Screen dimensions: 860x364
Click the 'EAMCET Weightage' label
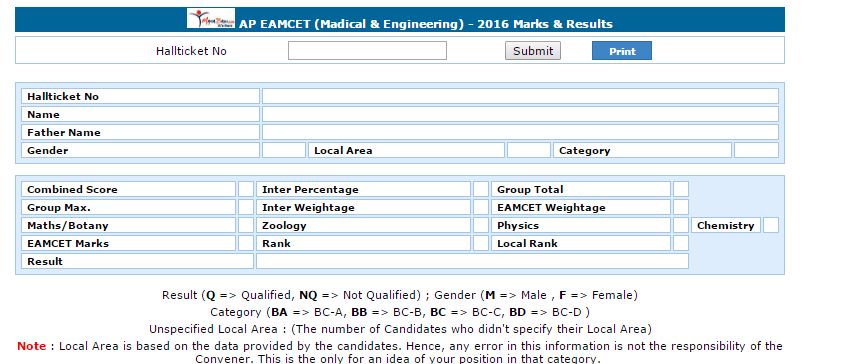pos(581,208)
